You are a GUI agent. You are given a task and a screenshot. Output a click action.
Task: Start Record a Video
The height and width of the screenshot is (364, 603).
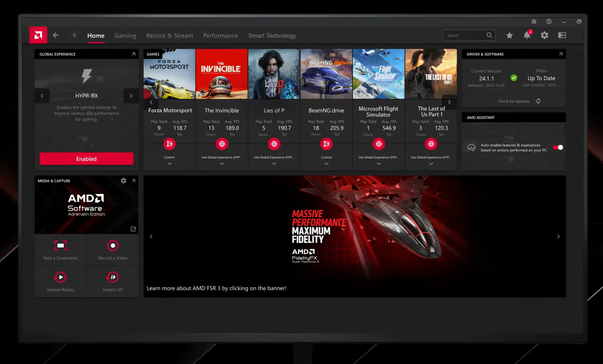tap(113, 250)
